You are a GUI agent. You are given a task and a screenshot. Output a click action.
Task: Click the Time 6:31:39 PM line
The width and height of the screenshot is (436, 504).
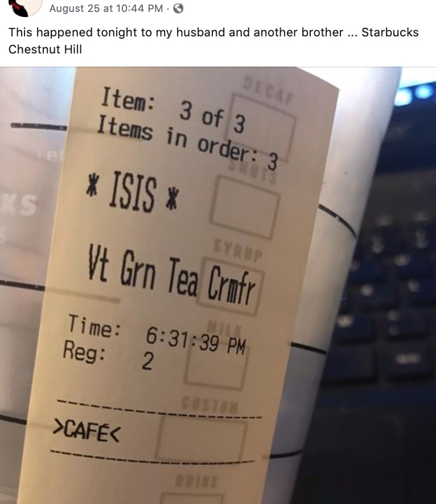coord(157,334)
